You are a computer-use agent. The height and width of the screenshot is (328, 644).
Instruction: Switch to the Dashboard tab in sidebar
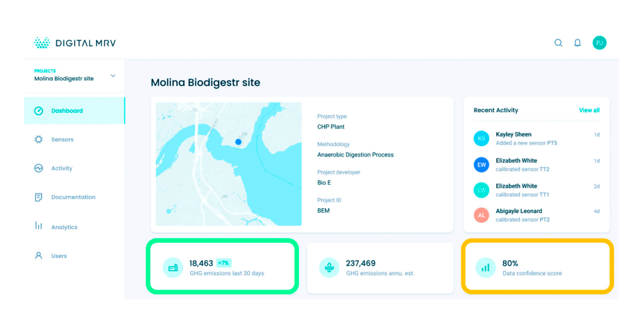pyautogui.click(x=67, y=111)
